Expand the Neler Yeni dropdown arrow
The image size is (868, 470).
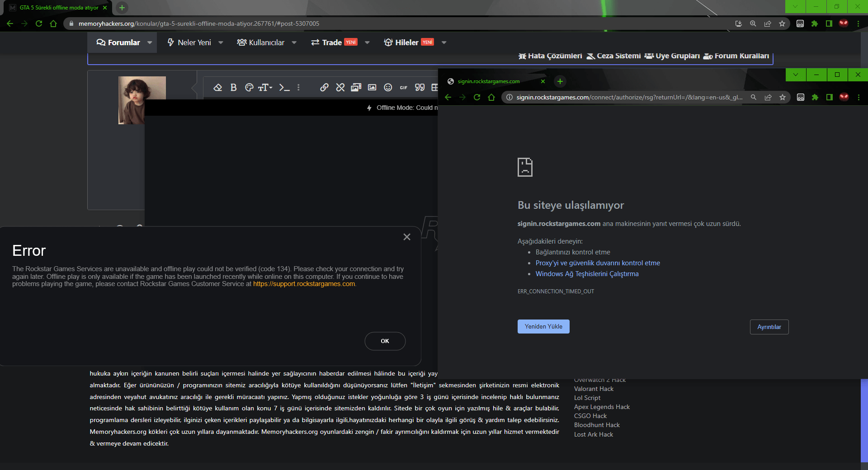pos(221,42)
